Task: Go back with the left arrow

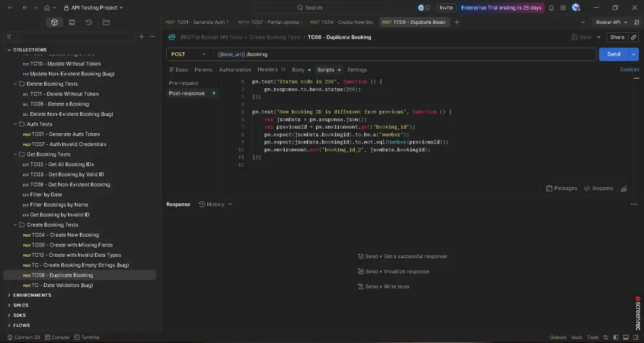Action: (25, 8)
